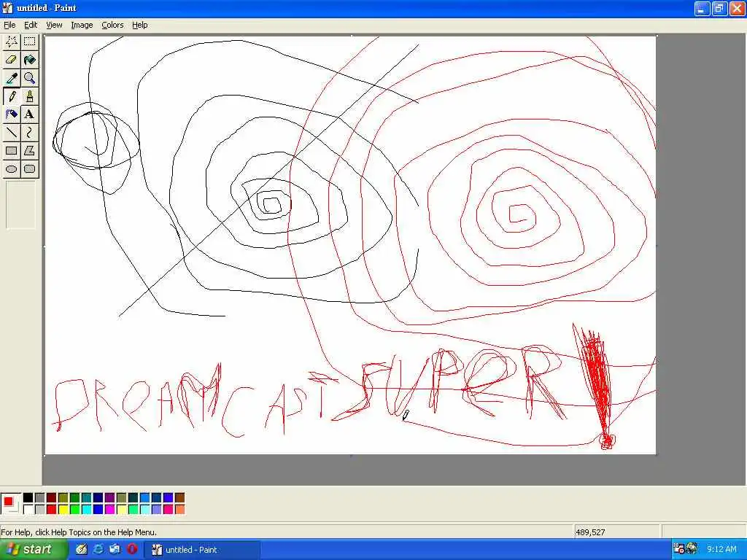Click the right system tray icon beside clock
This screenshot has width=747, height=560.
(x=692, y=549)
